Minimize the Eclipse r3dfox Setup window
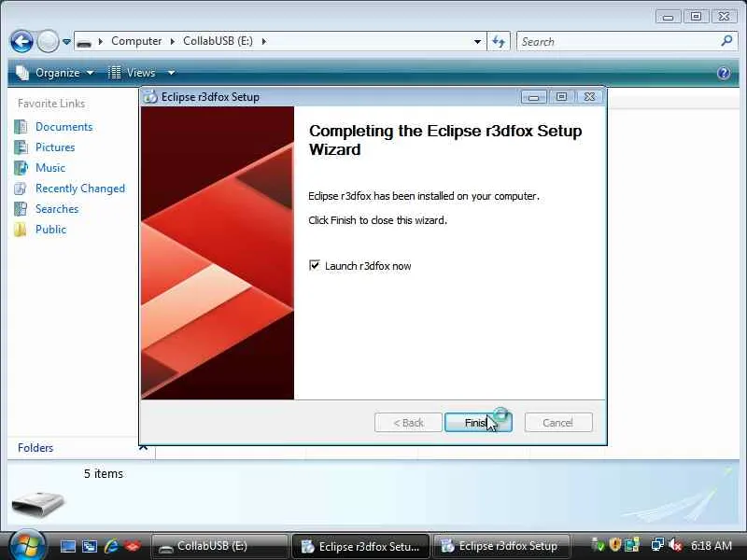This screenshot has width=747, height=560. coord(533,97)
